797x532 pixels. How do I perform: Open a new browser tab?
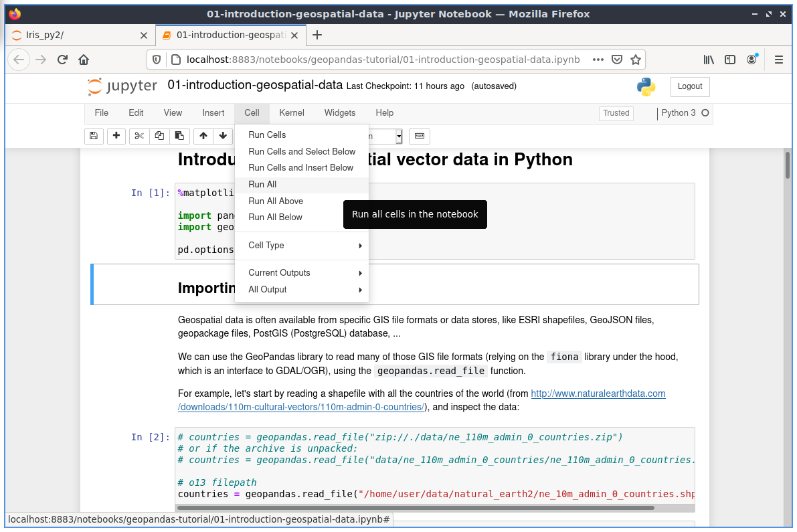[x=317, y=35]
